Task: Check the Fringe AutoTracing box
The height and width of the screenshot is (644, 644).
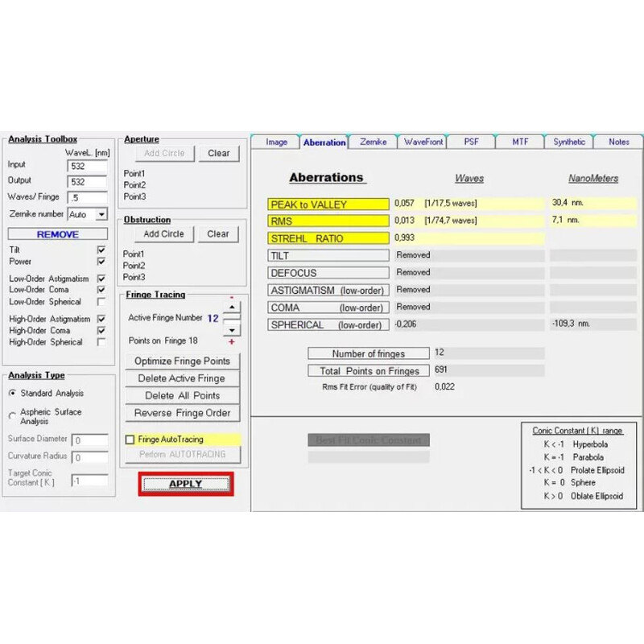Action: pos(130,440)
